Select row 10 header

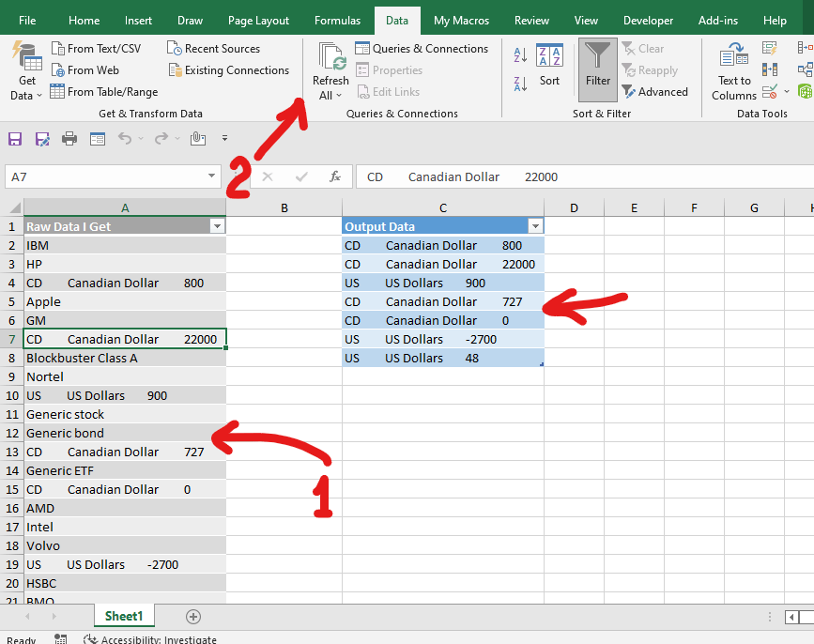pyautogui.click(x=12, y=395)
